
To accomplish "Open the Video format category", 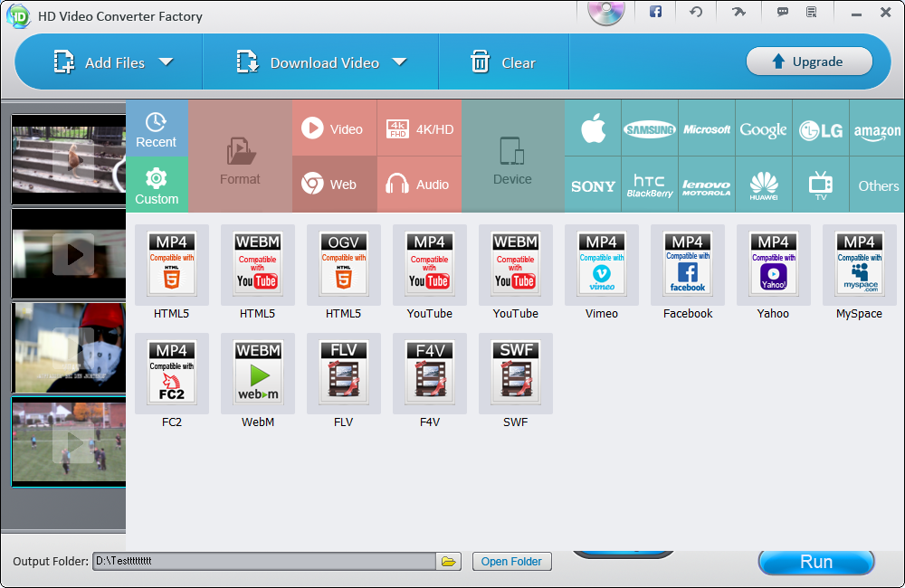I will (334, 128).
